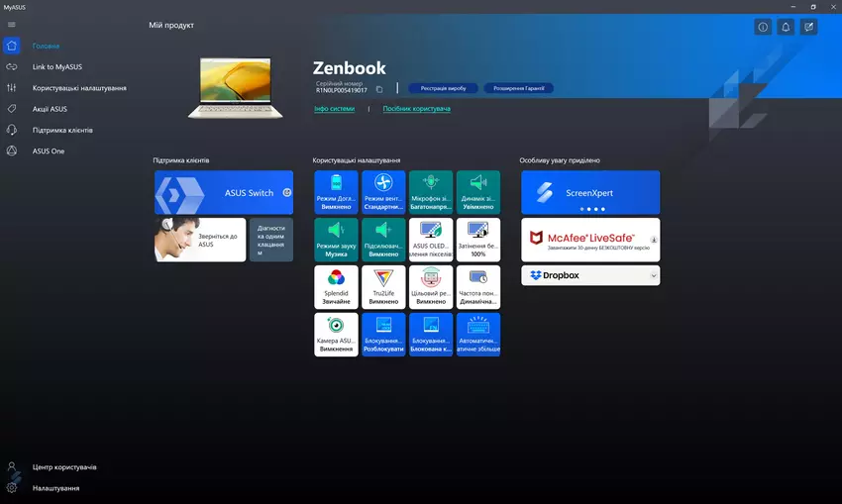
Task: Open the hamburger navigation menu
Action: click(11, 24)
